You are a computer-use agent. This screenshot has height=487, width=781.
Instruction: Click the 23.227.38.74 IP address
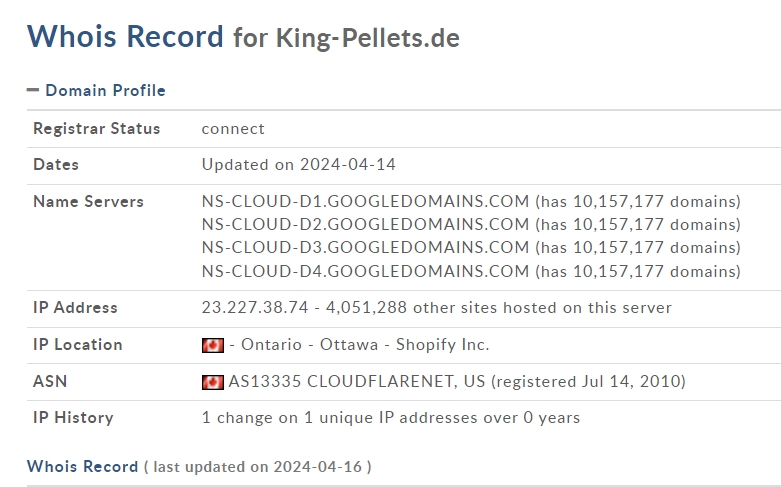click(255, 307)
